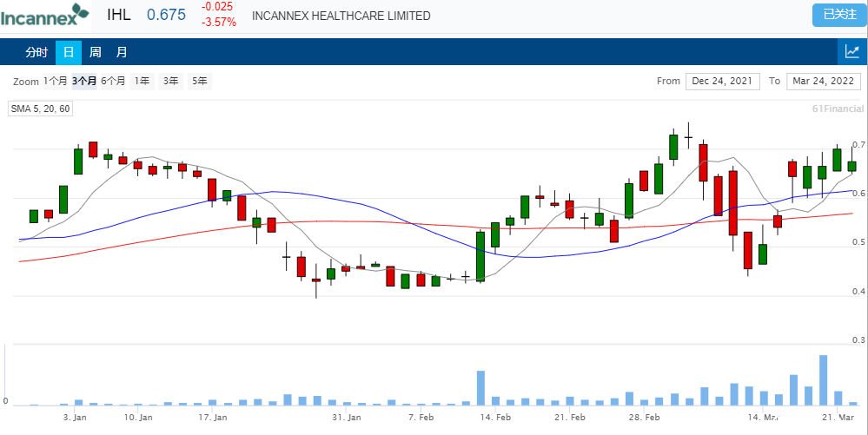Click the 已关注 follow button
Screen dimensions: 868x435
tap(840, 15)
